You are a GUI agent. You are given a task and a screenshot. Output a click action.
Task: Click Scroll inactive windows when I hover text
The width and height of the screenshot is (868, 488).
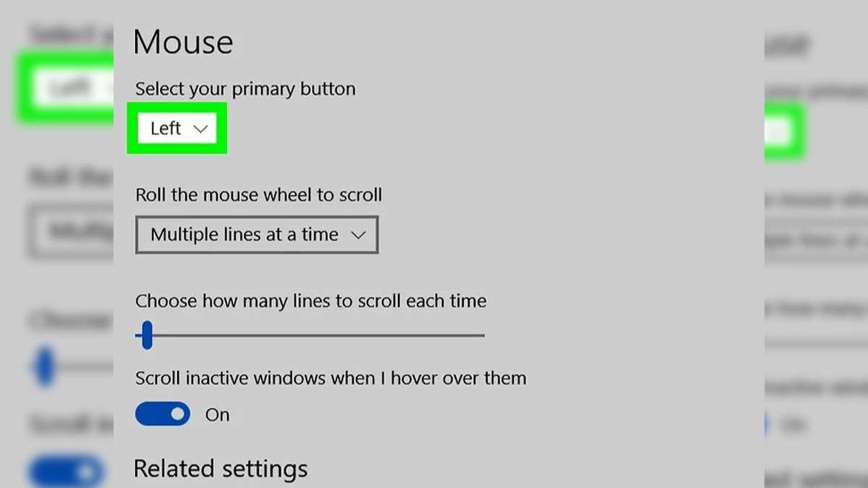[331, 377]
